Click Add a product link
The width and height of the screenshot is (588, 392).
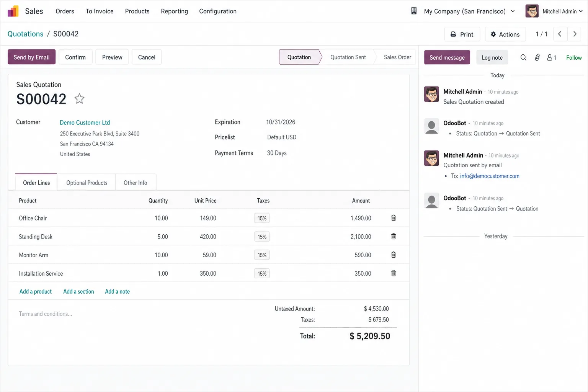pos(35,291)
